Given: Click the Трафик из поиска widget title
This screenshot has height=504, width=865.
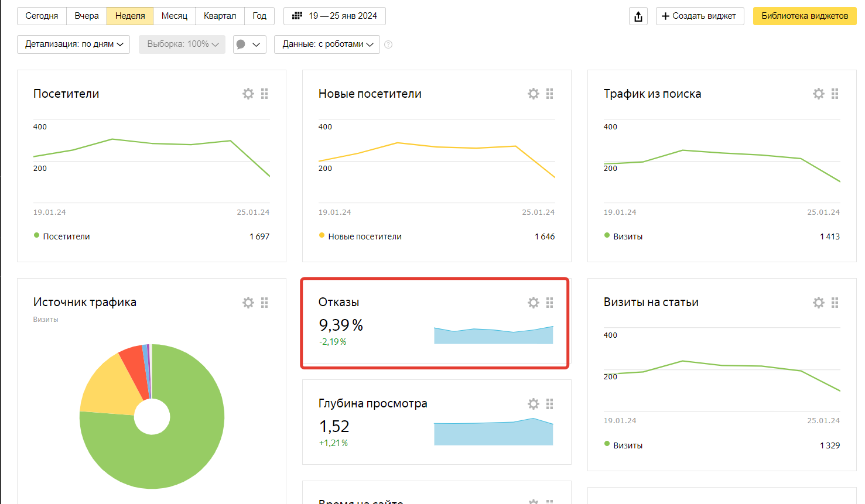Looking at the screenshot, I should click(652, 94).
